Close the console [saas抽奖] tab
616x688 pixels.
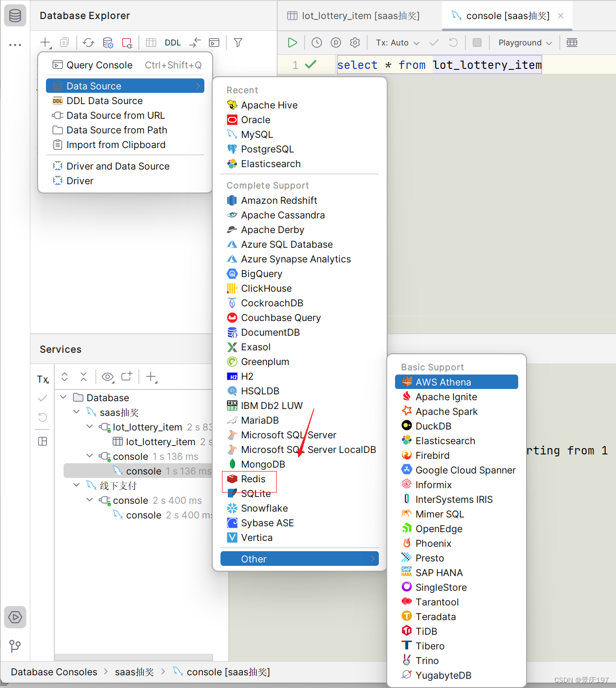coord(561,16)
